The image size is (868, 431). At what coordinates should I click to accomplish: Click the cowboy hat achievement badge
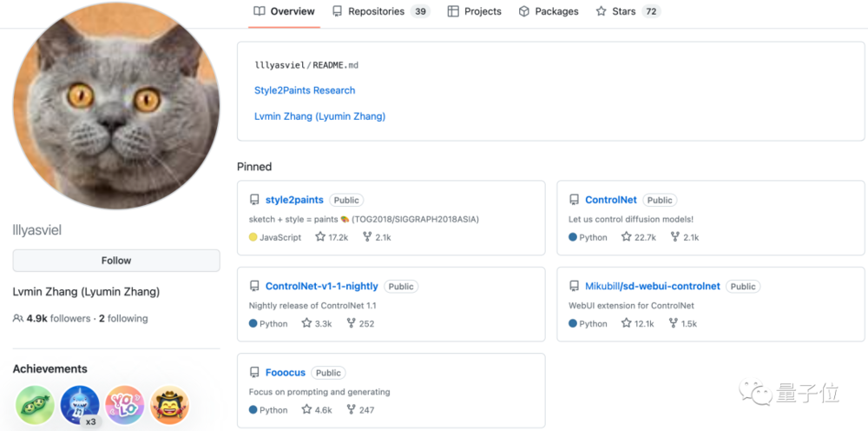click(x=169, y=405)
